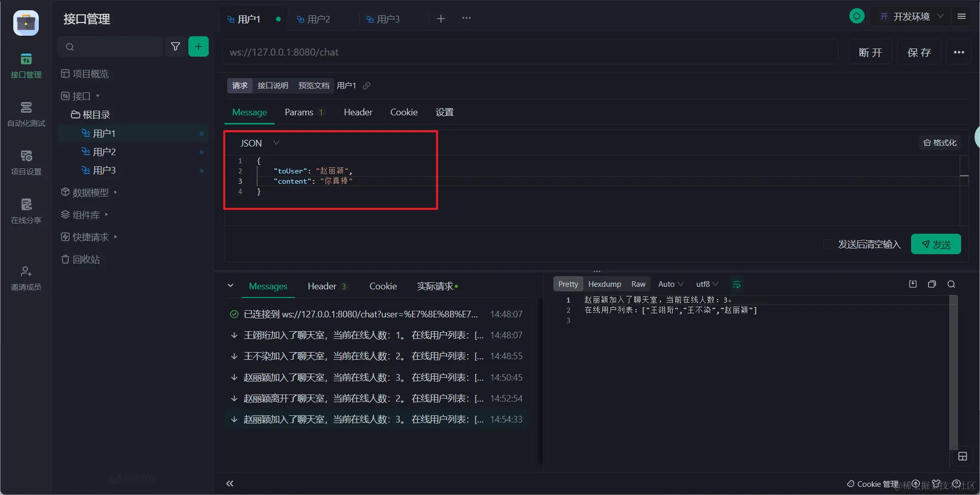Image resolution: width=980 pixels, height=495 pixels.
Task: Expand the 快捷请求 section
Action: tap(89, 237)
